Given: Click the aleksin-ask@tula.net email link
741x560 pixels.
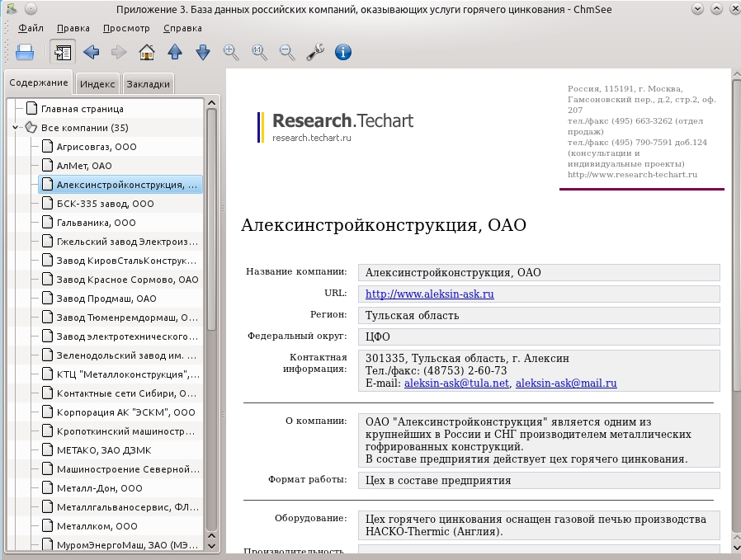Looking at the screenshot, I should coord(456,383).
